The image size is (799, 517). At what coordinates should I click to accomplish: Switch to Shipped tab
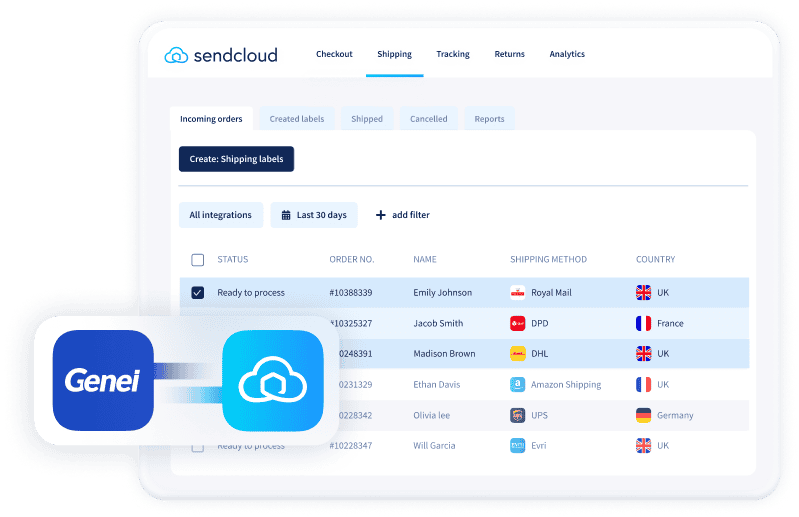click(366, 119)
